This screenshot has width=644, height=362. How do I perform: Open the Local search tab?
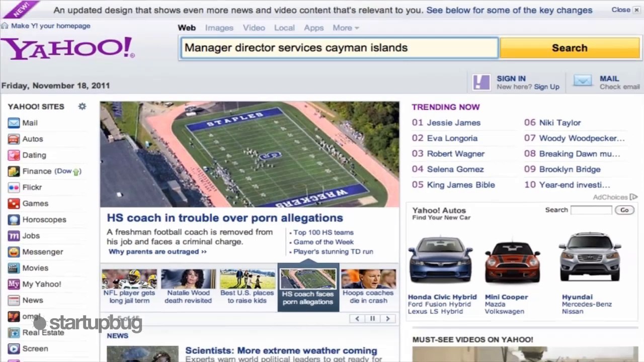click(284, 28)
